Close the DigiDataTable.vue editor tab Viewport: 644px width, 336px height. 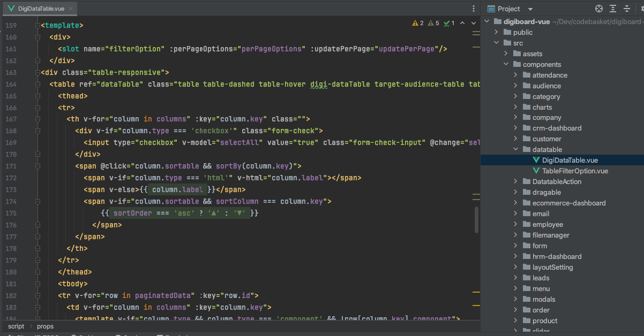click(71, 9)
